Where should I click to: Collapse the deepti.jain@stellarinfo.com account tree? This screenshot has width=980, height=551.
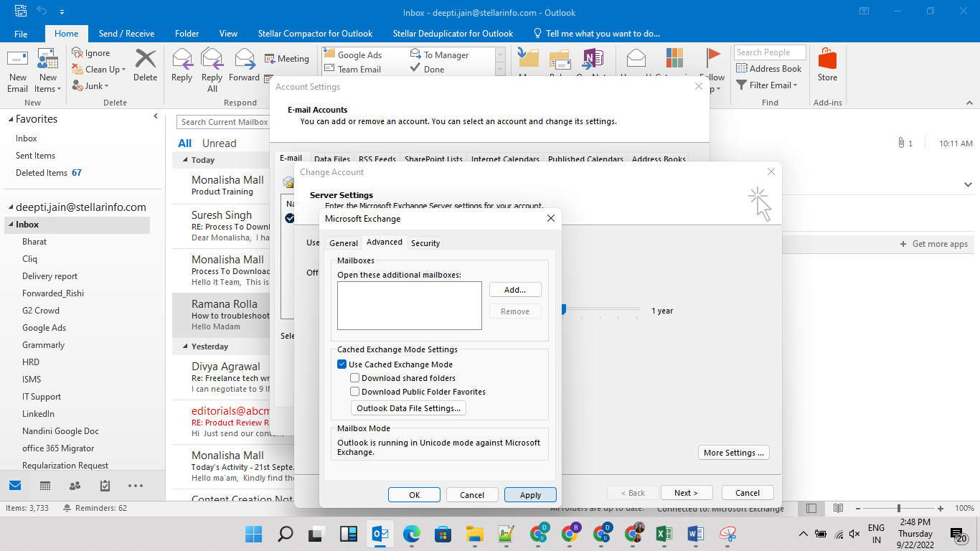coord(9,207)
